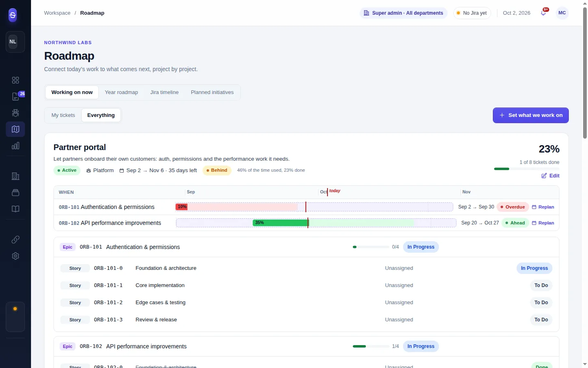Click the orange status indicator in sidebar
This screenshot has height=368, width=588.
coord(15,309)
